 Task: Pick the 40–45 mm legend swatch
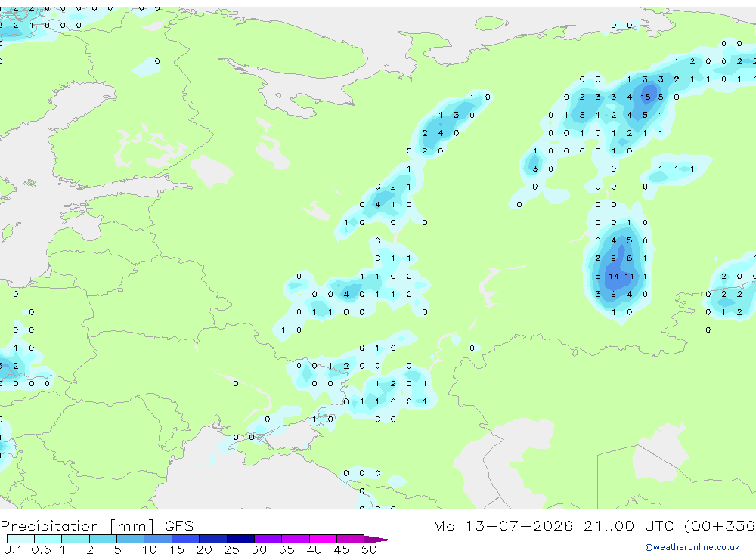click(x=323, y=539)
